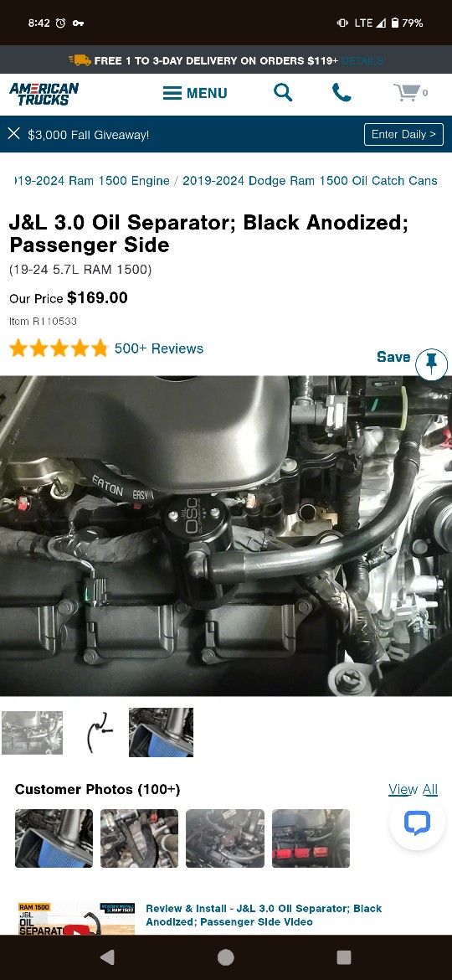Image resolution: width=452 pixels, height=980 pixels.
Task: Open the shopping cart icon
Action: click(x=410, y=93)
